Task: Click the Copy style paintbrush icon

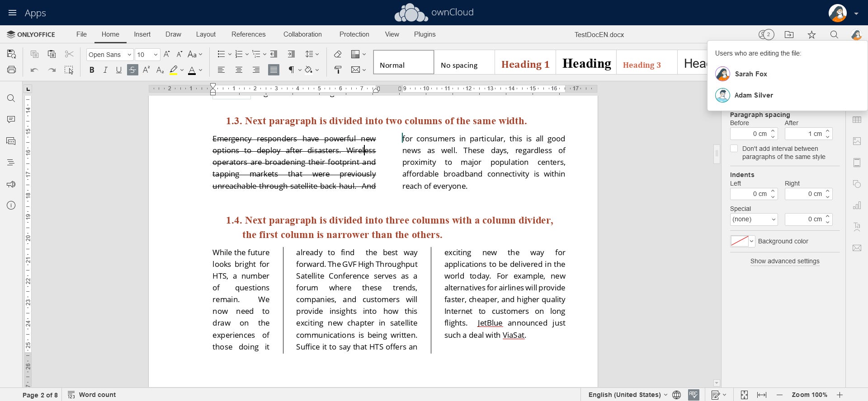Action: point(338,70)
